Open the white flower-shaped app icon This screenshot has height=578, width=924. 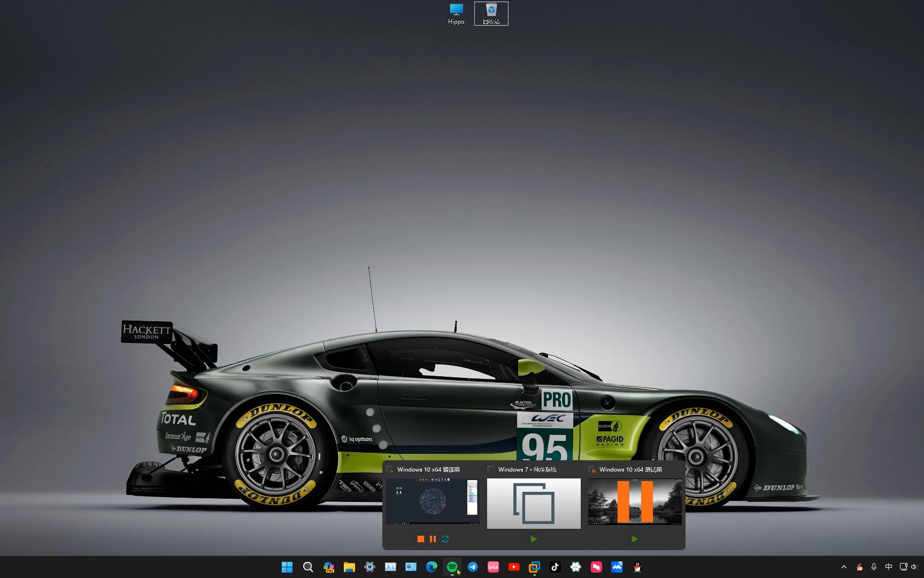(575, 567)
